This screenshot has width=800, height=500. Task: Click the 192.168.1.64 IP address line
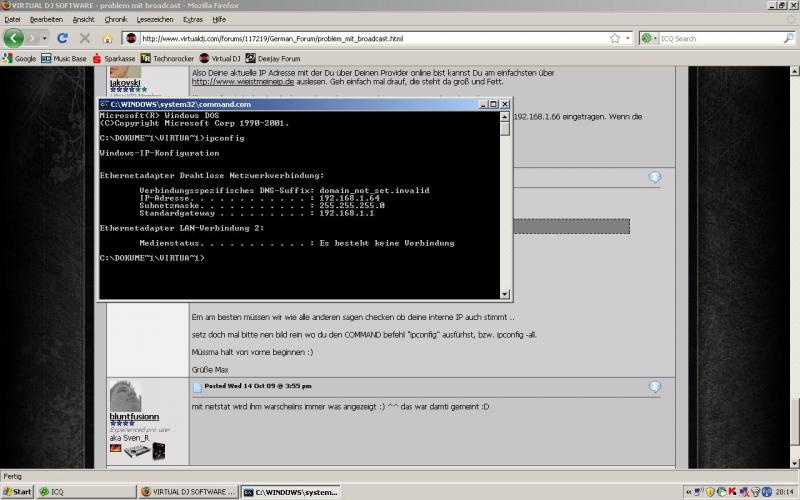tap(259, 198)
